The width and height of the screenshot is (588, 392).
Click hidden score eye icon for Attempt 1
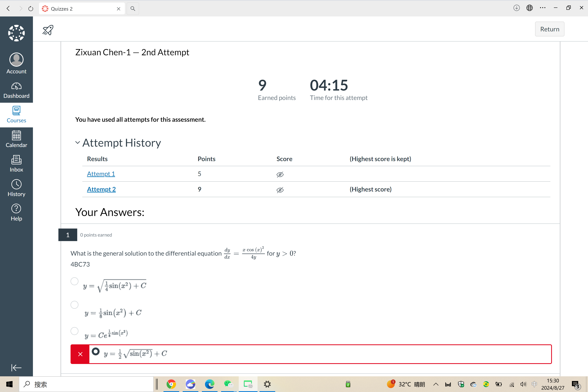point(280,174)
